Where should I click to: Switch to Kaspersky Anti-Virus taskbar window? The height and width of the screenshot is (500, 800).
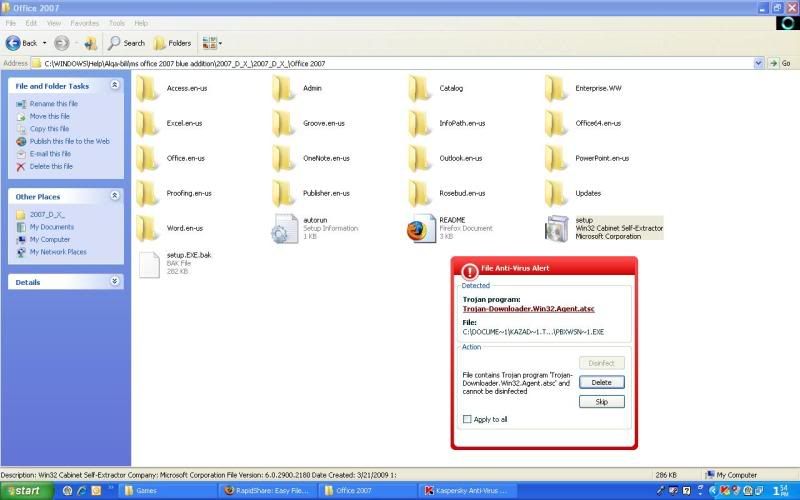468,491
